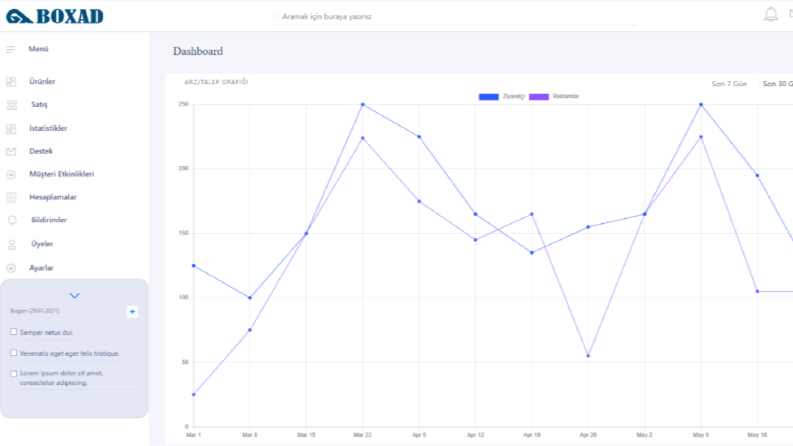Click blue Ziyaretçi point at May 9

click(x=701, y=105)
